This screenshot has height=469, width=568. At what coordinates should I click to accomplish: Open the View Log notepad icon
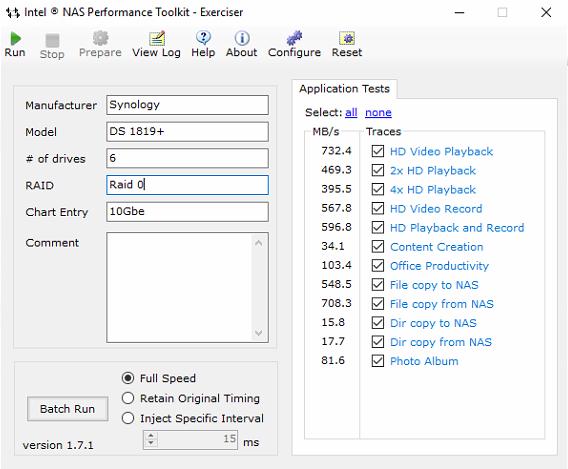click(x=157, y=38)
